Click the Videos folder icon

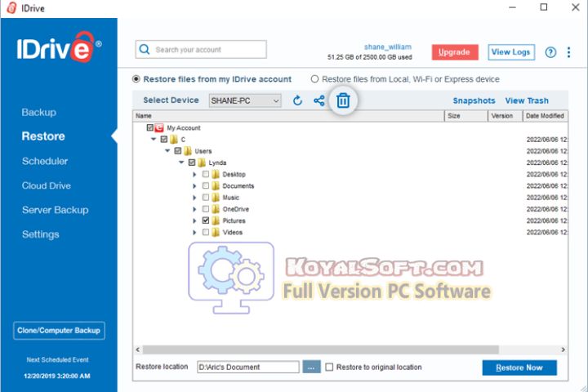216,233
